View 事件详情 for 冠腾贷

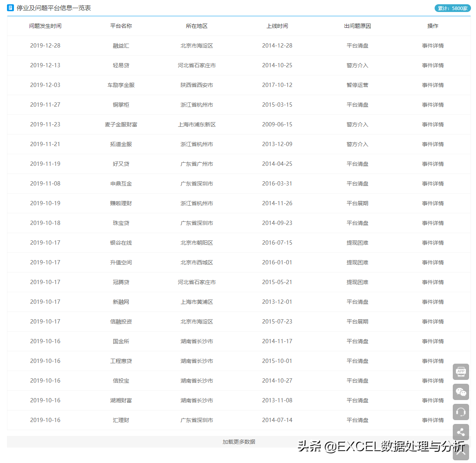click(x=433, y=282)
